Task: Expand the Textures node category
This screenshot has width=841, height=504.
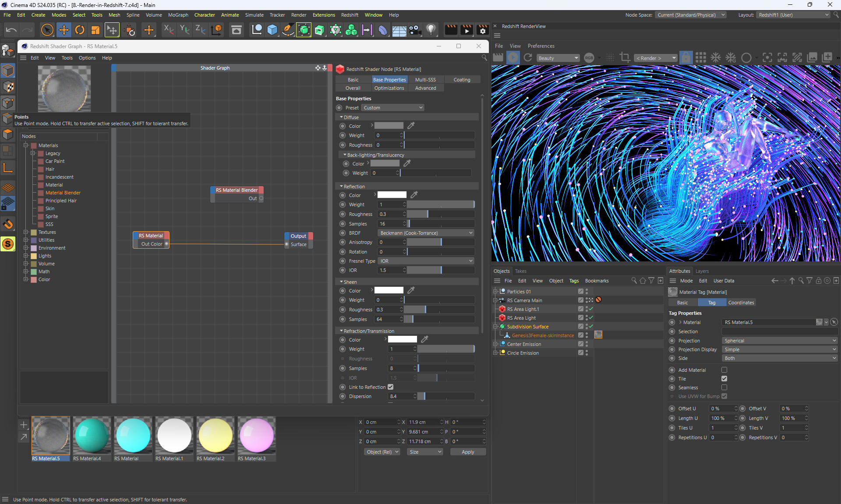Action: click(x=26, y=232)
